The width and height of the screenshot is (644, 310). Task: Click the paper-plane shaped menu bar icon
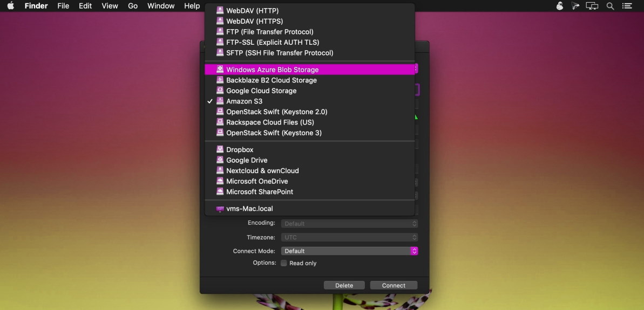(575, 6)
